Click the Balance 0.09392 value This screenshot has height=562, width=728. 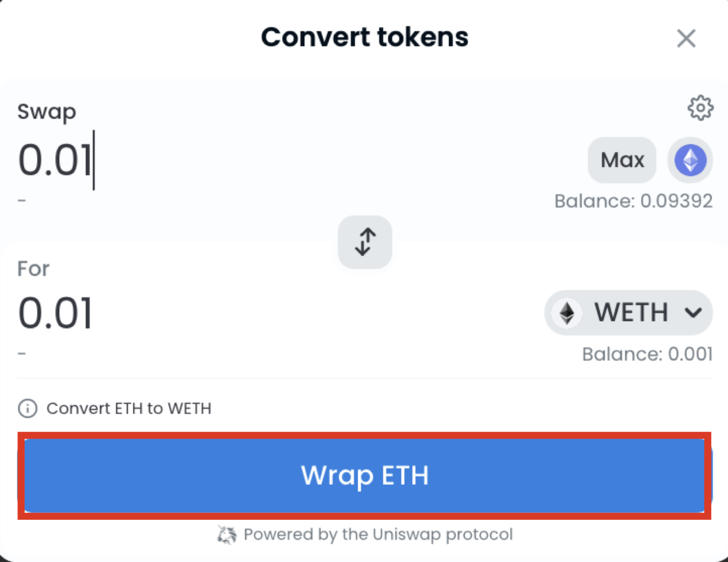[x=634, y=201]
